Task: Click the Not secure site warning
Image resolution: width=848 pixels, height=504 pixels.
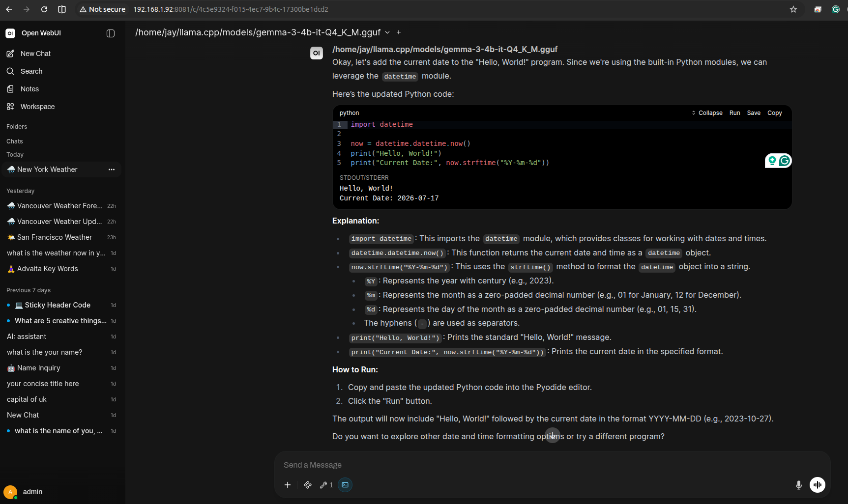Action: pos(102,9)
